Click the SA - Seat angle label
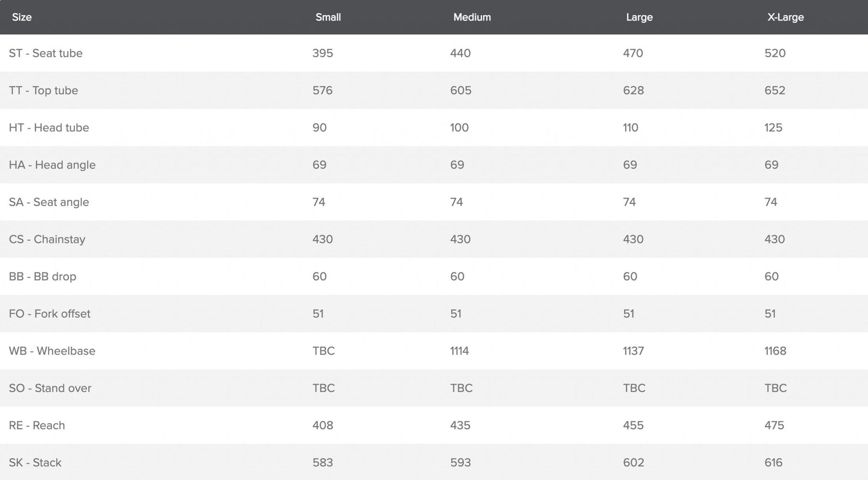 49,202
